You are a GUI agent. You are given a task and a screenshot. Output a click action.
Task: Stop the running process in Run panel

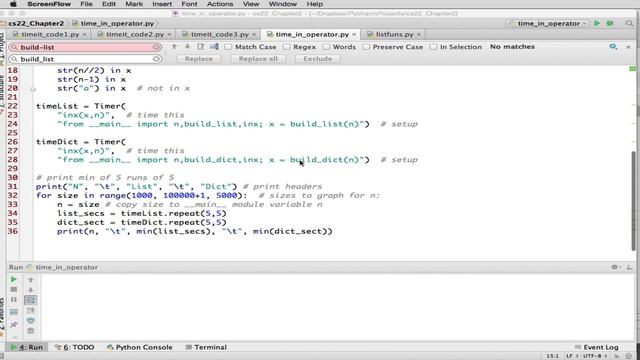13,289
